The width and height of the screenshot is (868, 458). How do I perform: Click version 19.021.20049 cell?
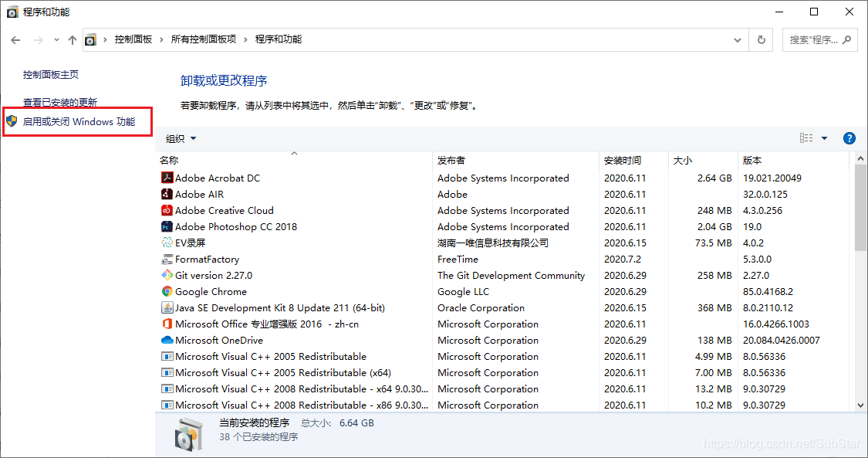pos(772,178)
